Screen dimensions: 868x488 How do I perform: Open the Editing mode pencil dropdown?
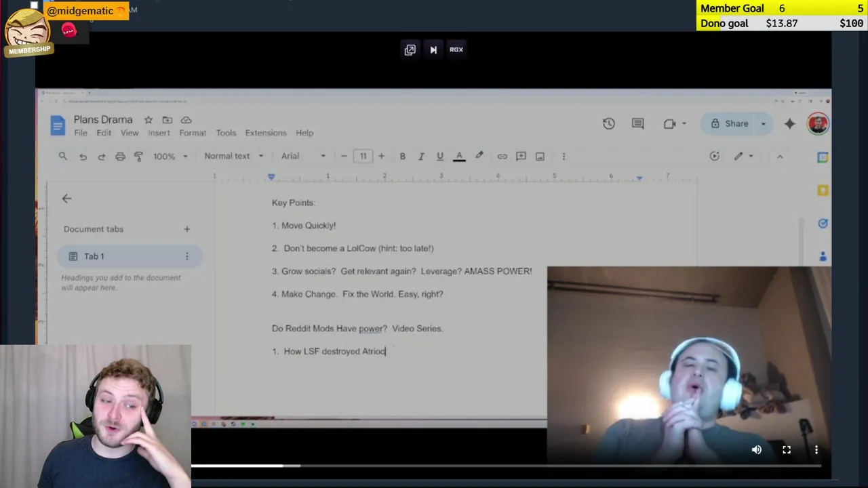tap(743, 156)
